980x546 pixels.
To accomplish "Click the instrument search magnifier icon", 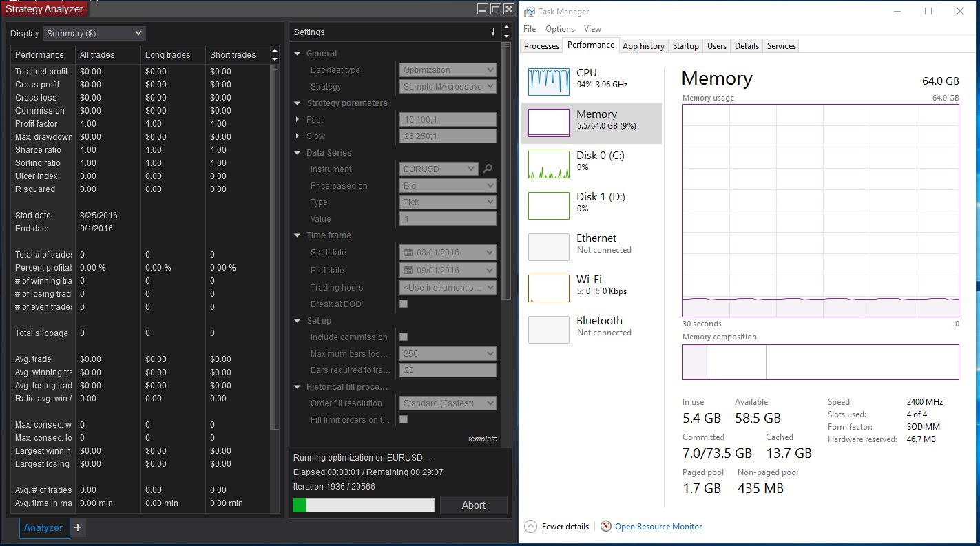I will pyautogui.click(x=488, y=169).
